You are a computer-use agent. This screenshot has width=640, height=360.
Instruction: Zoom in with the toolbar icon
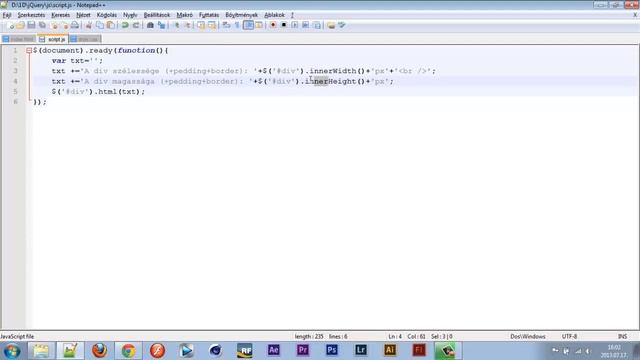177,25
